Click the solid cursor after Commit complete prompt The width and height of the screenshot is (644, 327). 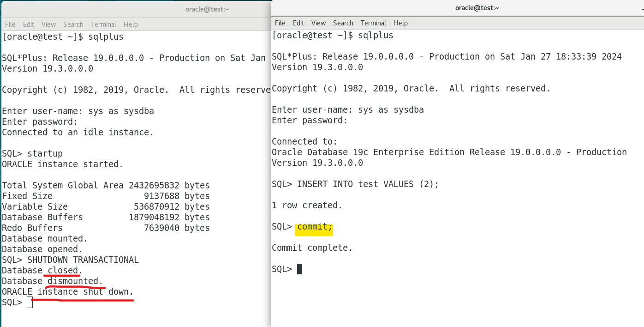[299, 269]
